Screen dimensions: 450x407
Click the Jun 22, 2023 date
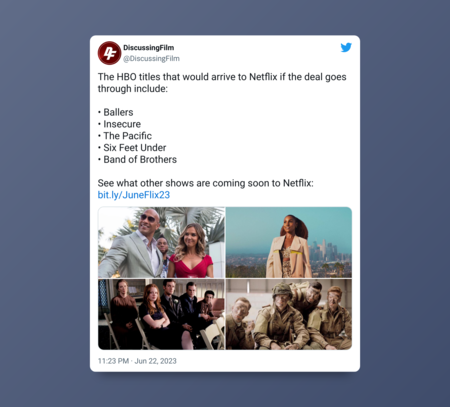click(x=155, y=361)
